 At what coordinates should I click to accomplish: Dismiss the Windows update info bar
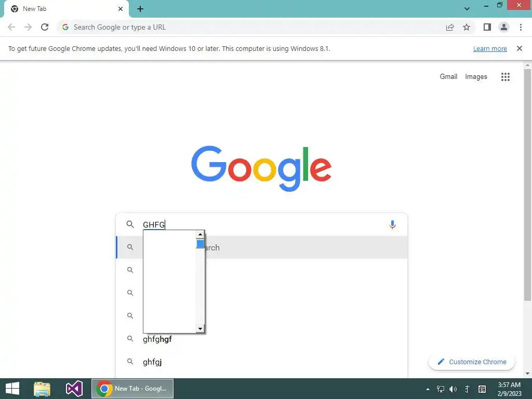pyautogui.click(x=519, y=48)
